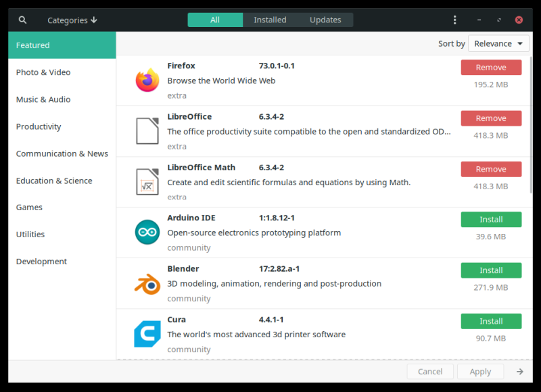Switch to the Updates tab

325,20
